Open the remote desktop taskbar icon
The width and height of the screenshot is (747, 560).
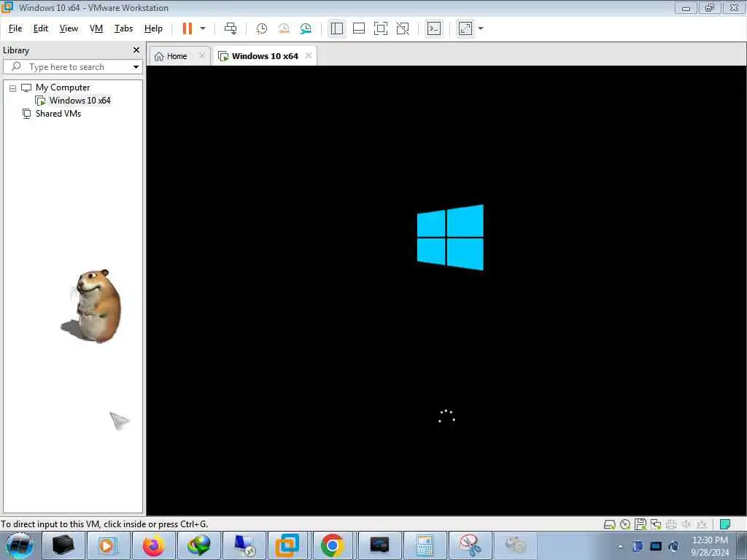(244, 545)
